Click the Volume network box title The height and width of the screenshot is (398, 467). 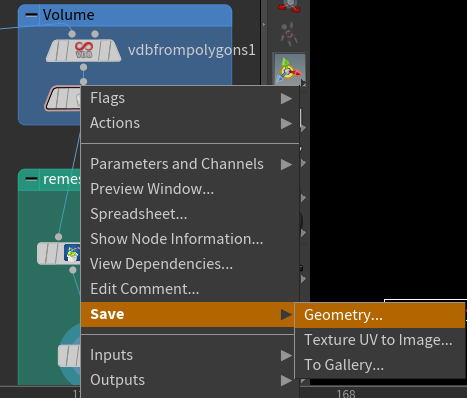click(69, 15)
